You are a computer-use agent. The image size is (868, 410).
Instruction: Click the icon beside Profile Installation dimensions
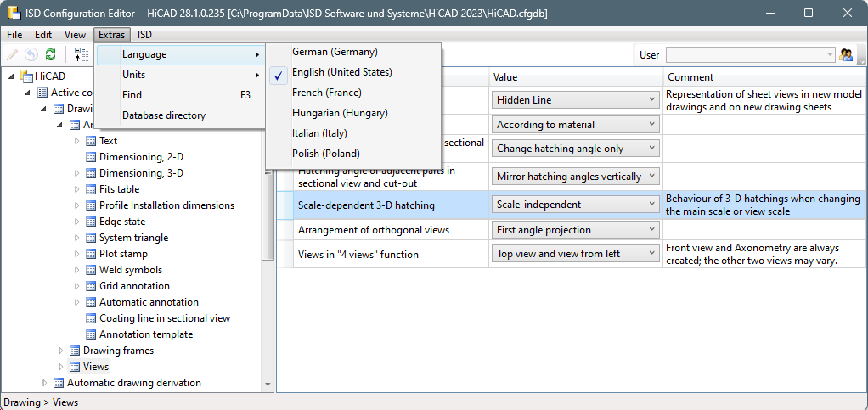click(91, 205)
